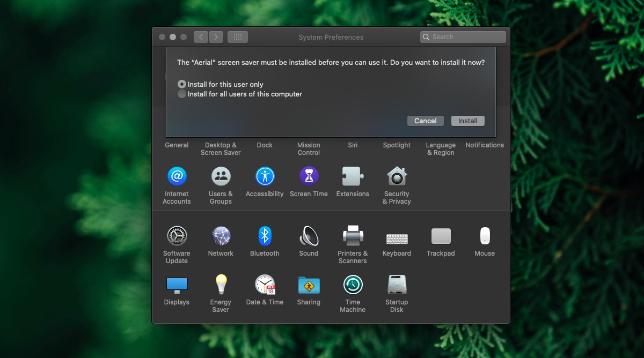The width and height of the screenshot is (644, 358).
Task: Click the magnifier icon in search field
Action: tap(427, 37)
